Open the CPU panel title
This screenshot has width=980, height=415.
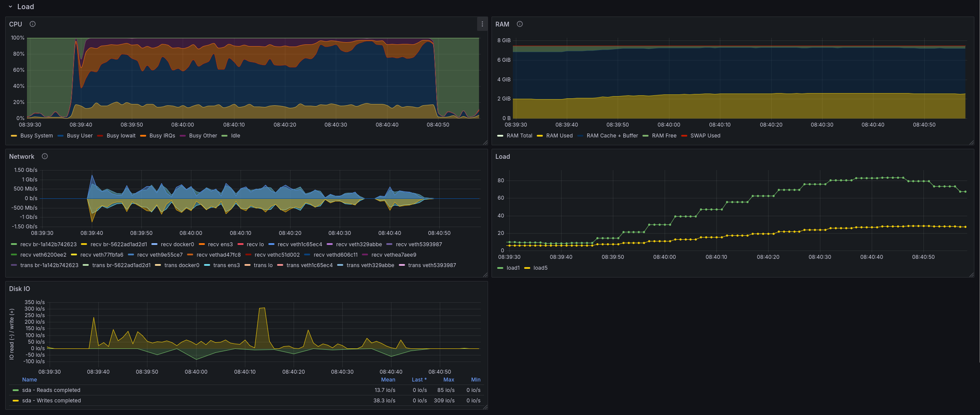16,24
